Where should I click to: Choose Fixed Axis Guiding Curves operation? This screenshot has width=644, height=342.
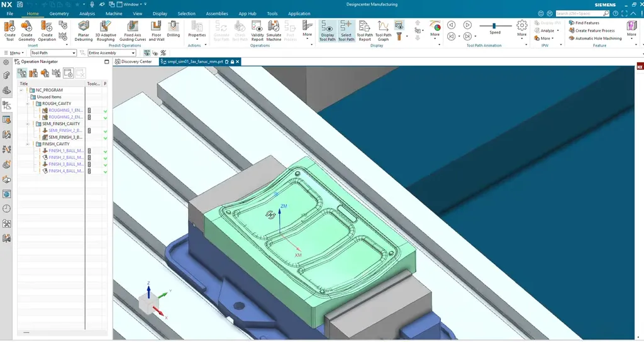pos(133,31)
